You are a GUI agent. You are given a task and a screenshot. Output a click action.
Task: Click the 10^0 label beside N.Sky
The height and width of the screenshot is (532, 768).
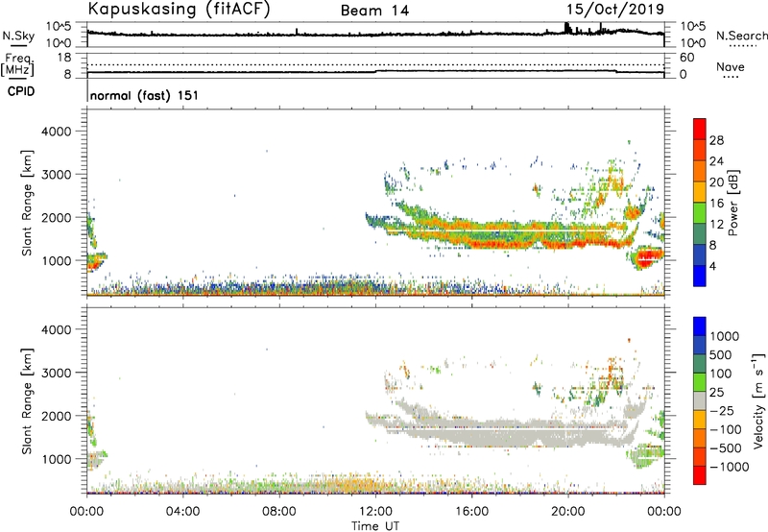[59, 43]
